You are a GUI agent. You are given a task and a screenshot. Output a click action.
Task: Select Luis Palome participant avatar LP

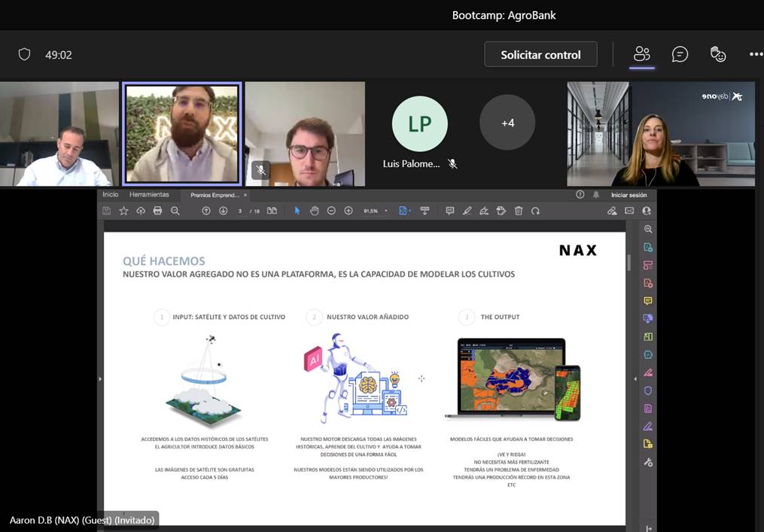419,123
